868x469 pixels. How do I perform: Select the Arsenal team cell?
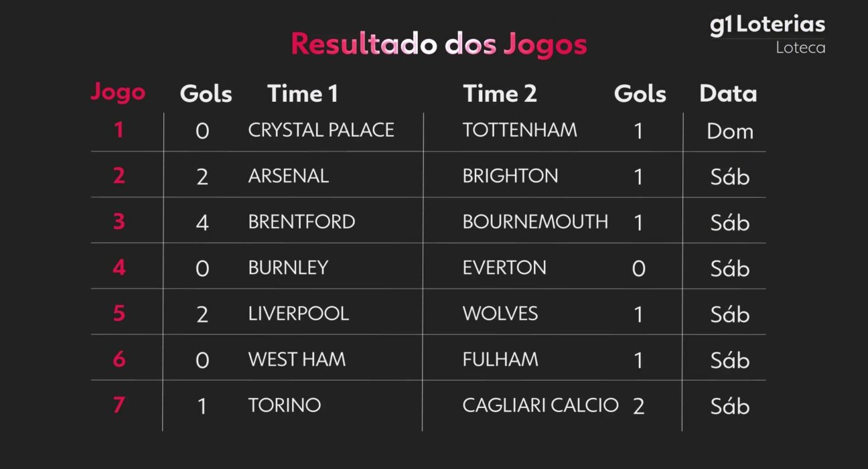click(x=288, y=176)
